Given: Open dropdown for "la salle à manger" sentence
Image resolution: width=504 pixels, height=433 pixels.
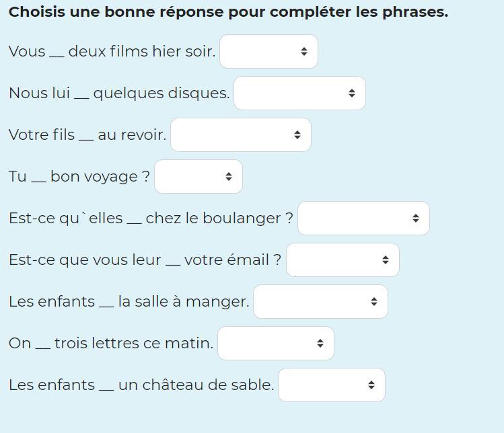Looking at the screenshot, I should (320, 302).
